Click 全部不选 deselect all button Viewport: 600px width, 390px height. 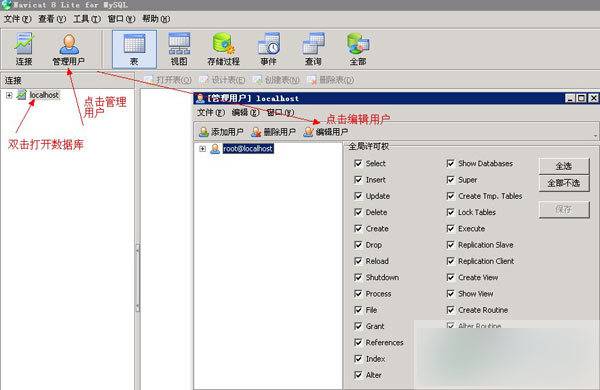564,183
